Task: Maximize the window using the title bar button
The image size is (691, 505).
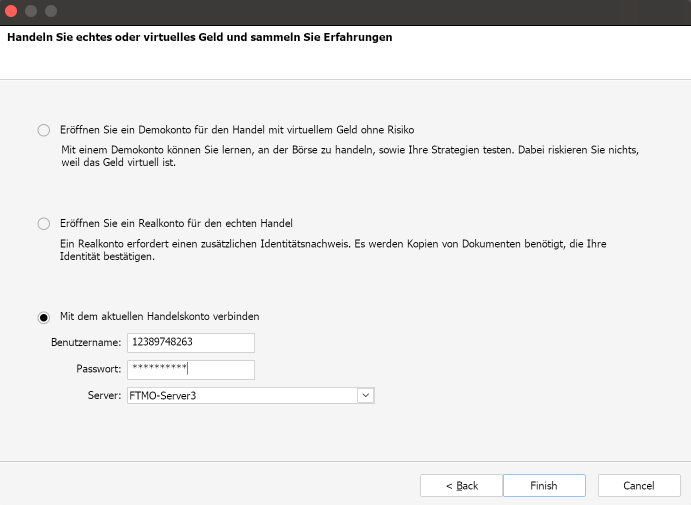Action: point(50,11)
